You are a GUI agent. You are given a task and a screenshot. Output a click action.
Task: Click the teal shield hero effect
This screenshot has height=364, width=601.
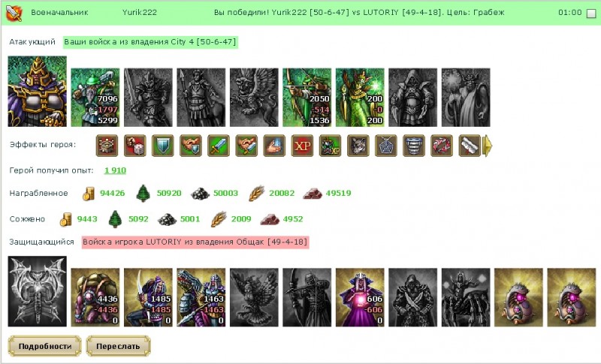[163, 146]
